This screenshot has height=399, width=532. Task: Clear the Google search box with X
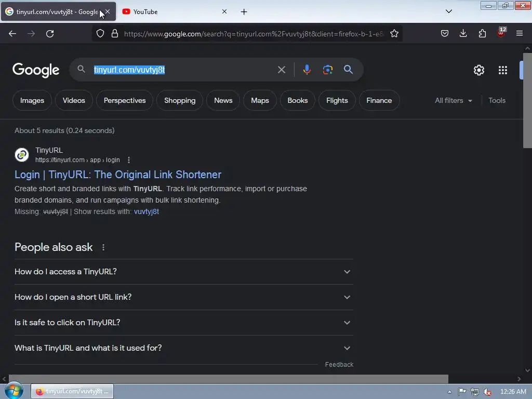click(281, 70)
